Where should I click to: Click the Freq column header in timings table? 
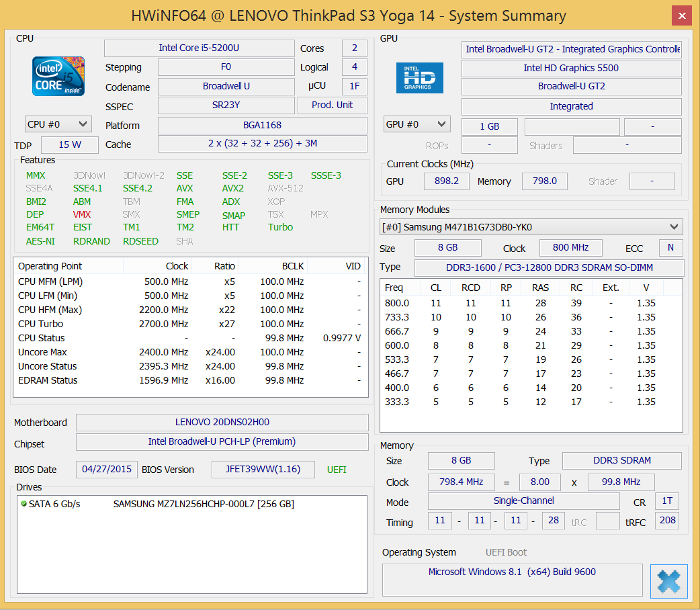click(x=400, y=288)
